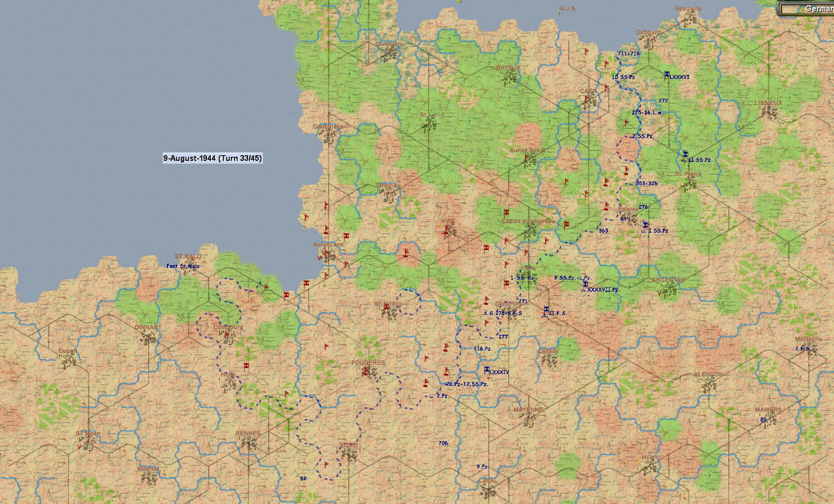Select the G.J.S. label in the sea

click(x=568, y=9)
